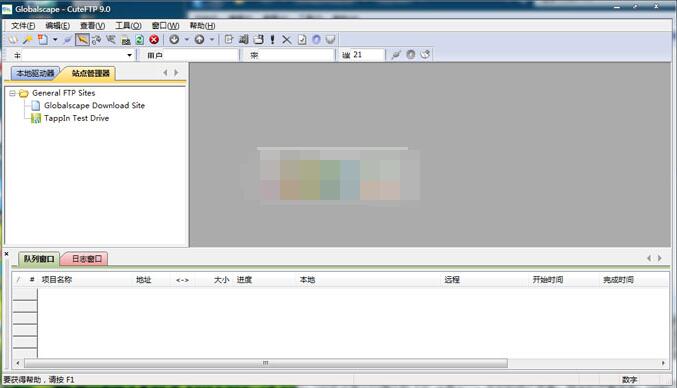The image size is (677, 388).
Task: Switch to the 本地驱动器 tab
Action: point(35,73)
